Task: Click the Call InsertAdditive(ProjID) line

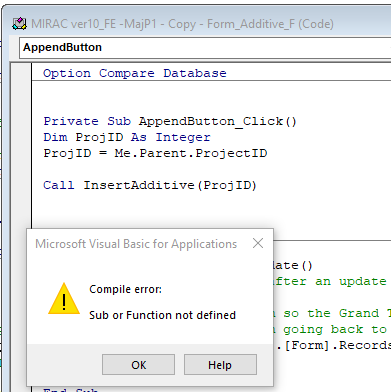Action: (150, 185)
